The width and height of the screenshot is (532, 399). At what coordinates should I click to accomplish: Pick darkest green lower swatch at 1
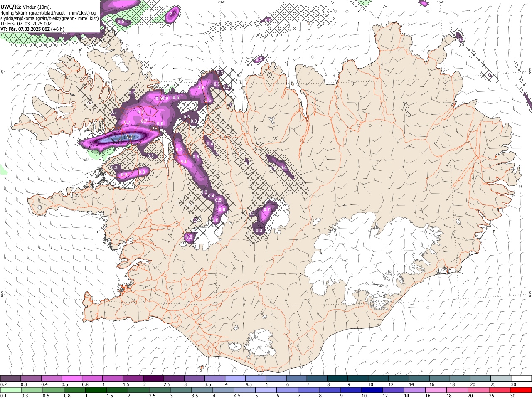coord(96,390)
